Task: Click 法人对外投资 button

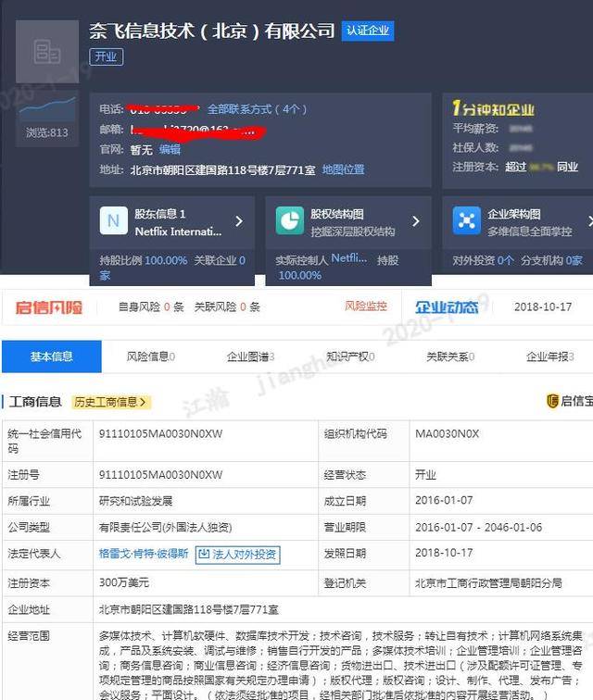Action: [x=238, y=555]
